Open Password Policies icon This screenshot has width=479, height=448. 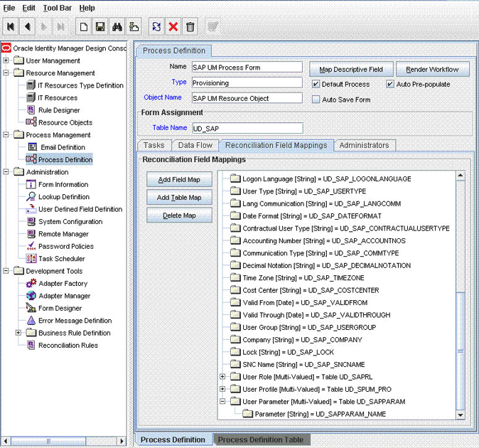[x=31, y=246]
